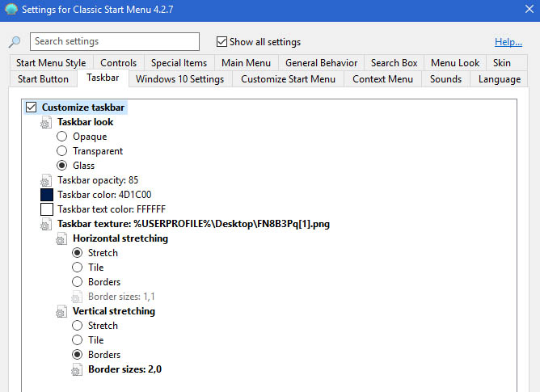The width and height of the screenshot is (540, 392).
Task: Open the Skin tab
Action: (x=501, y=63)
